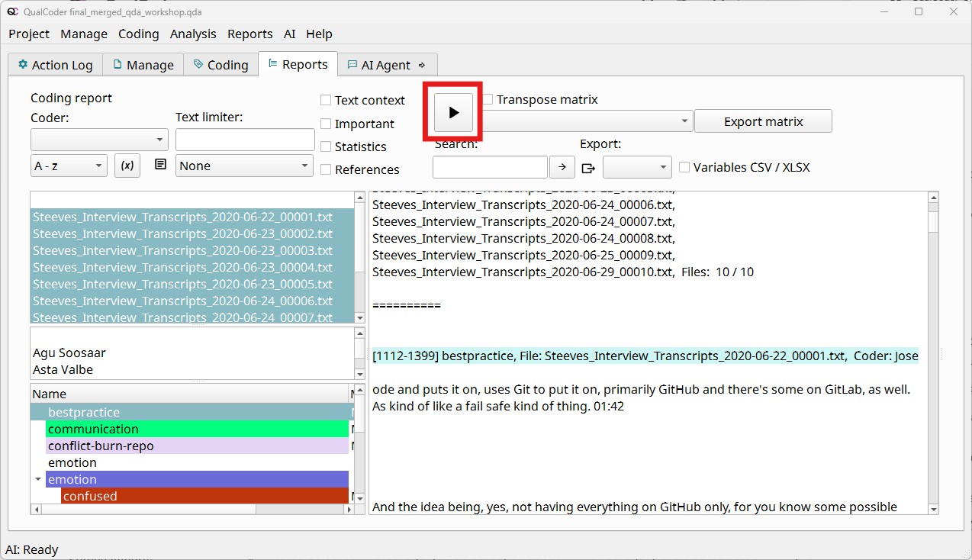
Task: Click the Search text field
Action: (x=490, y=167)
